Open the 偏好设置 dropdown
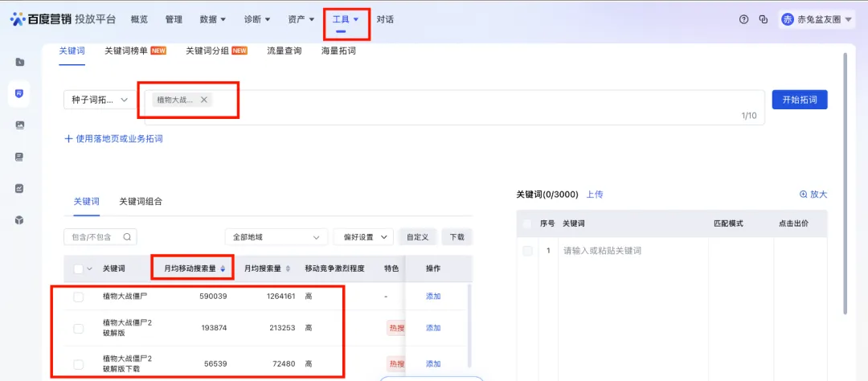The image size is (868, 381). (363, 237)
